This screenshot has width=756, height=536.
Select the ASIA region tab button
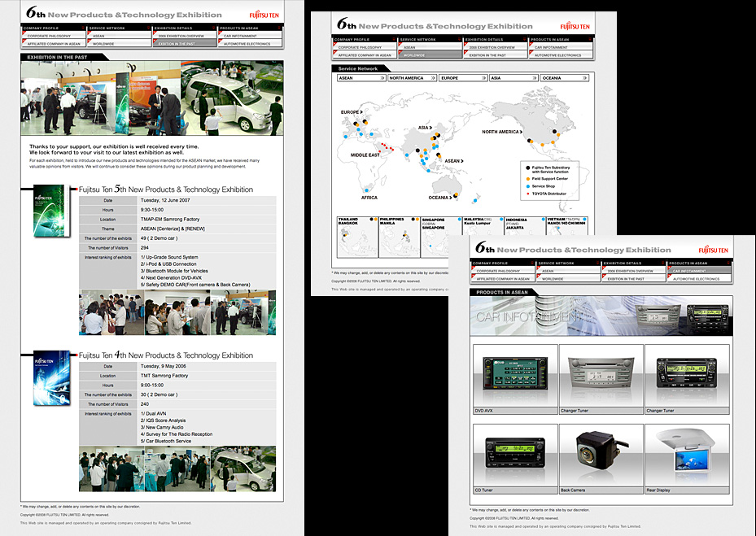click(x=511, y=78)
